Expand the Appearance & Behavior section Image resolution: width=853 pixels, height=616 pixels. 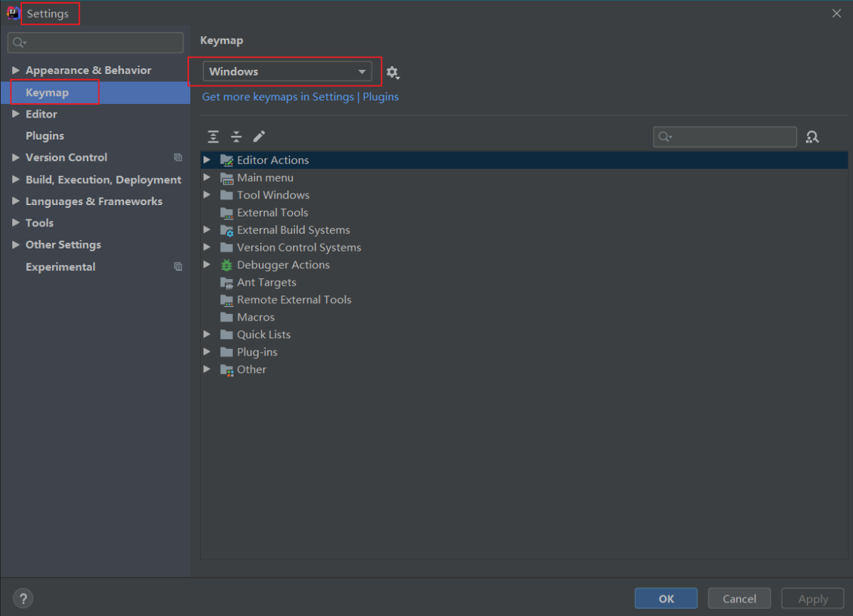pos(16,70)
